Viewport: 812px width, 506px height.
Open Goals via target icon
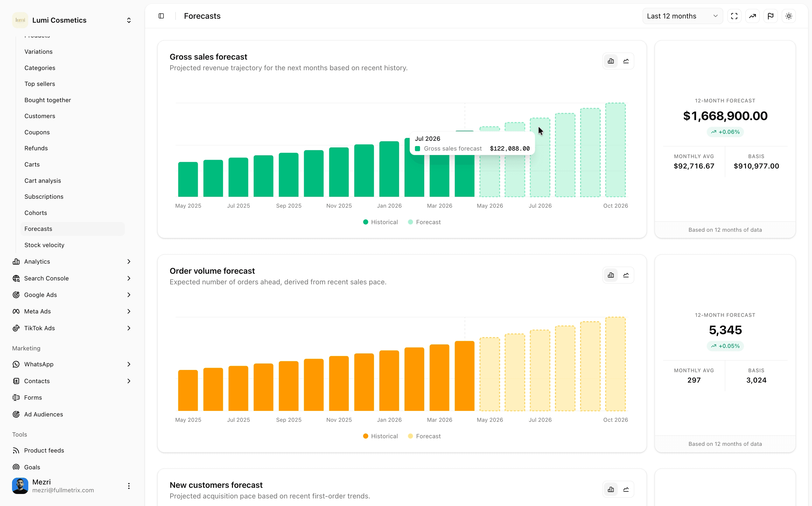point(16,467)
